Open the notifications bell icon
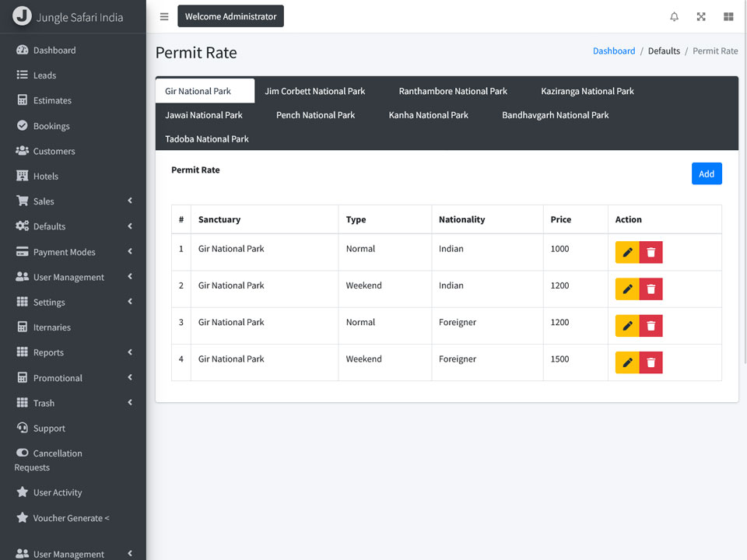747x560 pixels. click(x=674, y=16)
